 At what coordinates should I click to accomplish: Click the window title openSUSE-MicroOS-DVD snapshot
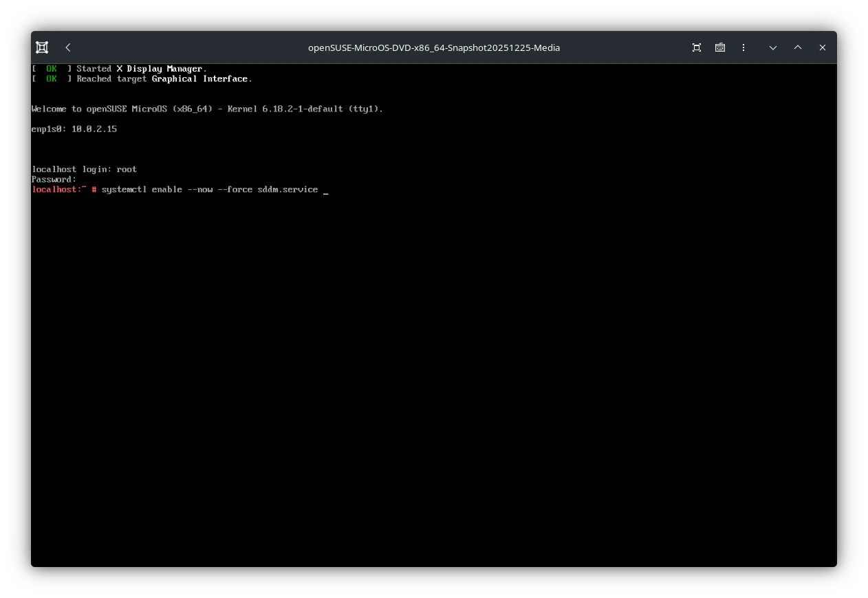point(434,47)
